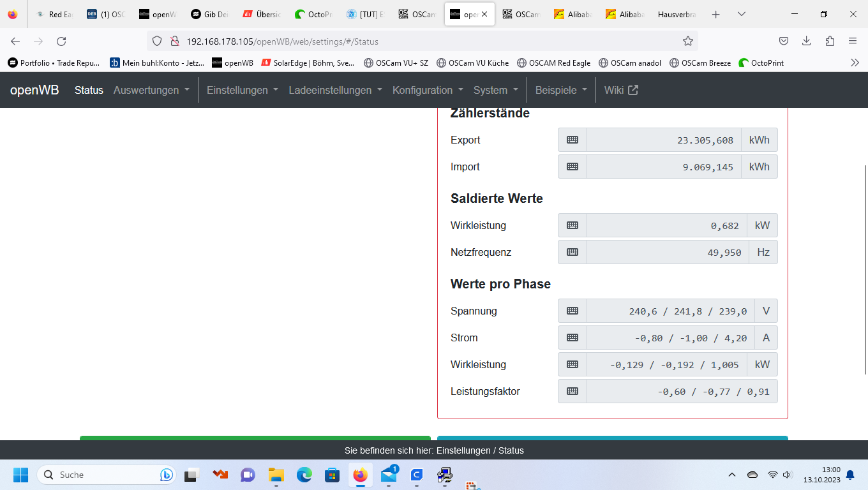Viewport: 868px width, 490px height.
Task: Open the Wiki external link
Action: click(x=621, y=90)
